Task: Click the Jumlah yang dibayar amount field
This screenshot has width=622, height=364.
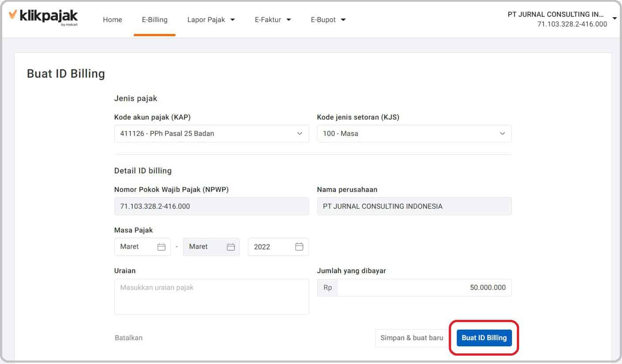Action: [x=425, y=287]
